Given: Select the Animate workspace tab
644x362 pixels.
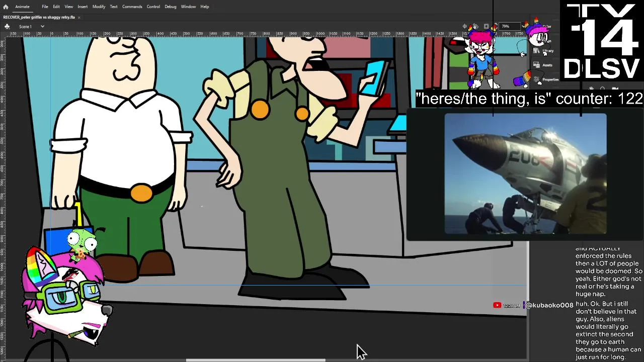Looking at the screenshot, I should [22, 7].
